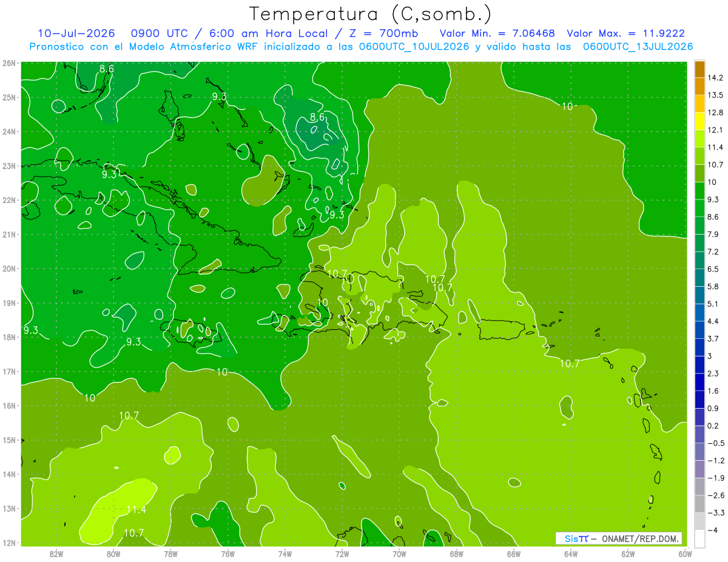Image resolution: width=728 pixels, height=562 pixels.
Task: Click the "8.6" contour label near 26N
Action: click(x=106, y=69)
